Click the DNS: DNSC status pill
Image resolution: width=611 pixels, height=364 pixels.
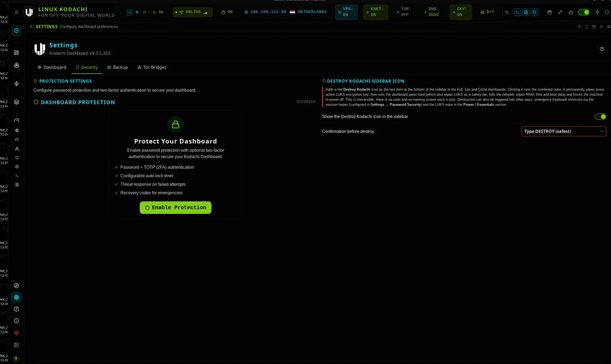coord(432,12)
